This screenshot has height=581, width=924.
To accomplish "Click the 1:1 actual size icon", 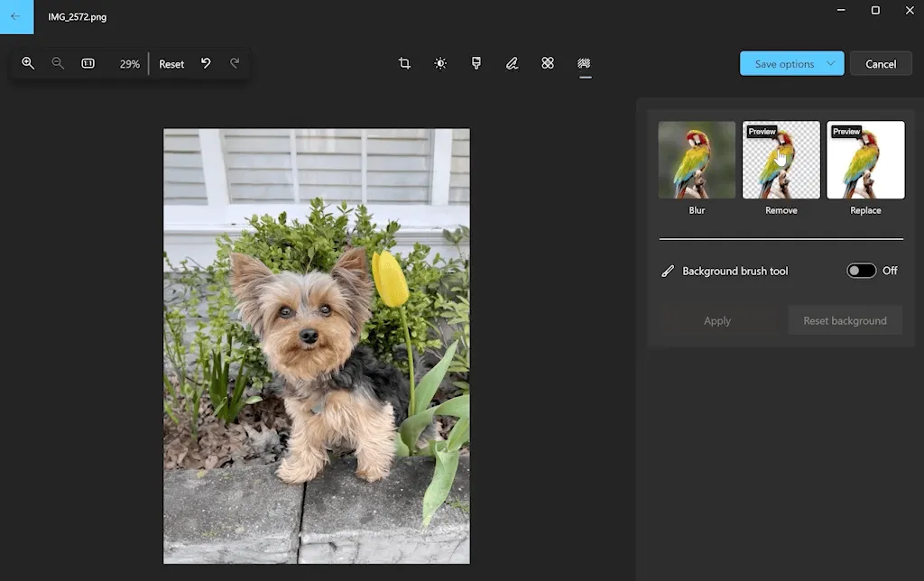I will [x=88, y=63].
